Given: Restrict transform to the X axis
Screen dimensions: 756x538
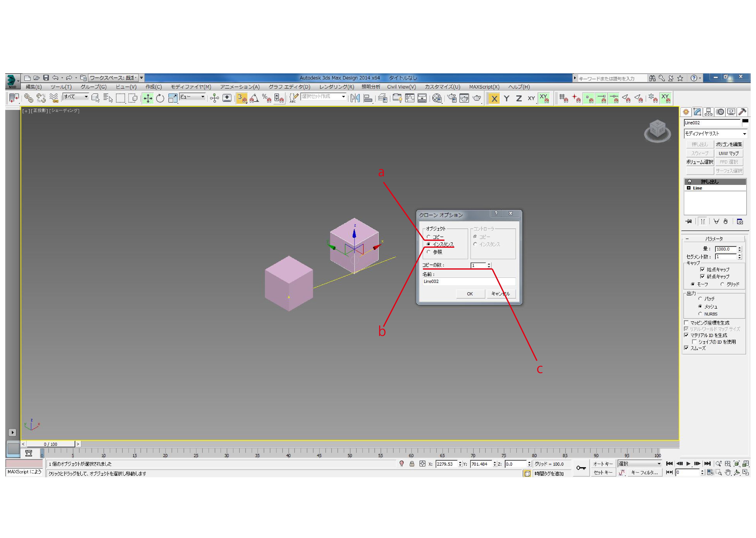Looking at the screenshot, I should [494, 98].
